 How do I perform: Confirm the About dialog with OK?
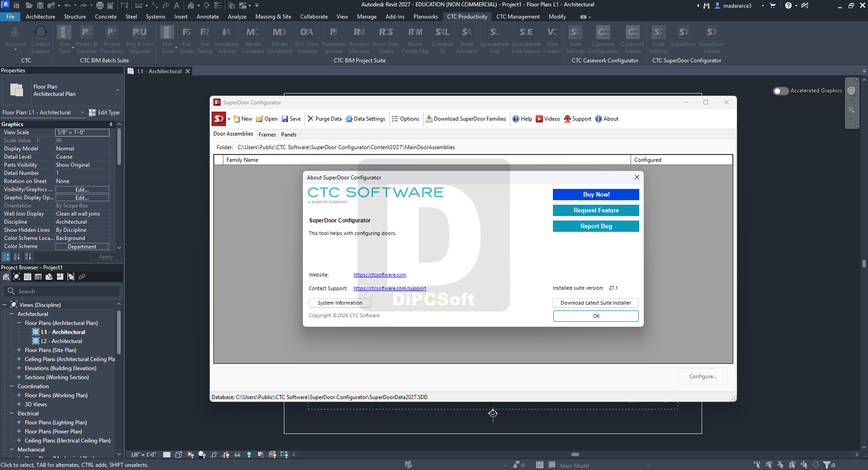click(596, 316)
